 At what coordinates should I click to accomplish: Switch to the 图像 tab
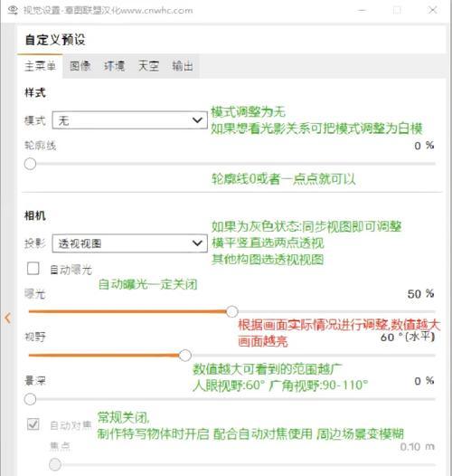(80, 66)
